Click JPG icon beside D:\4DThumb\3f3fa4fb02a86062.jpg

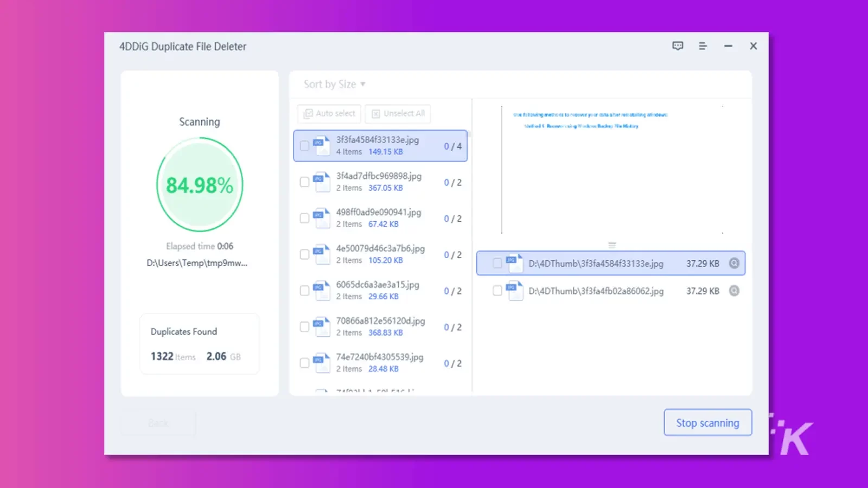tap(514, 291)
